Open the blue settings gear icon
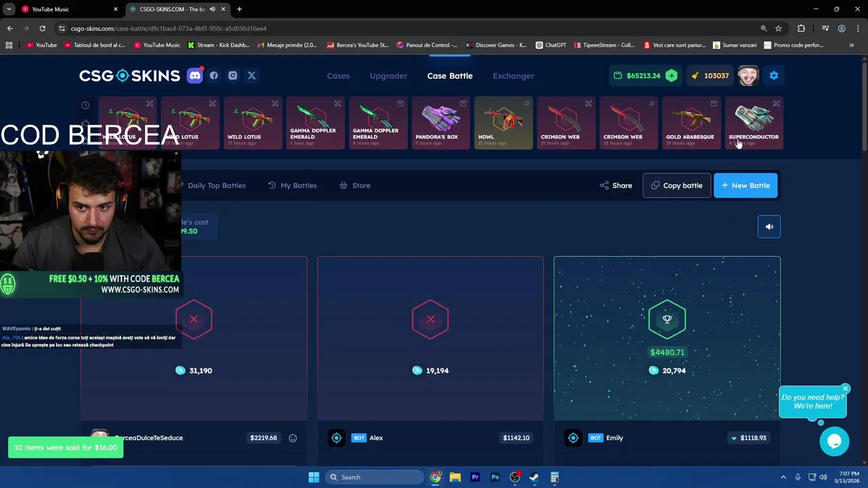868x488 pixels. [x=774, y=76]
